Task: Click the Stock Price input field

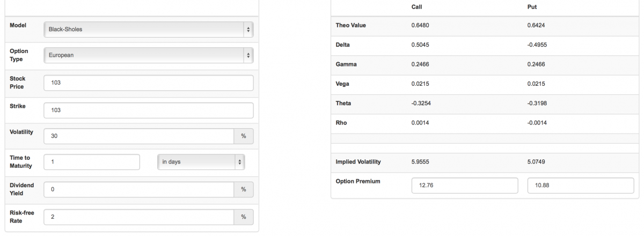Action: (148, 83)
